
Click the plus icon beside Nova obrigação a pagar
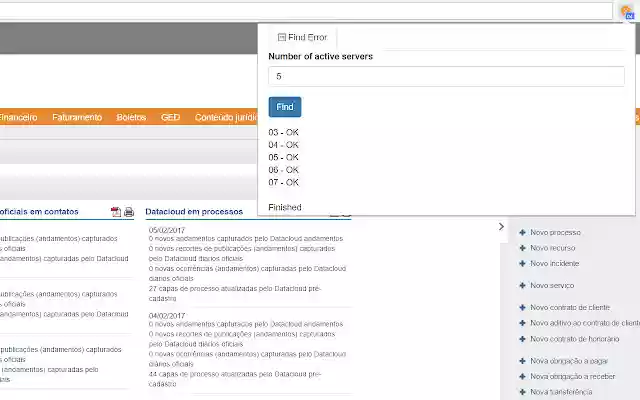522,361
